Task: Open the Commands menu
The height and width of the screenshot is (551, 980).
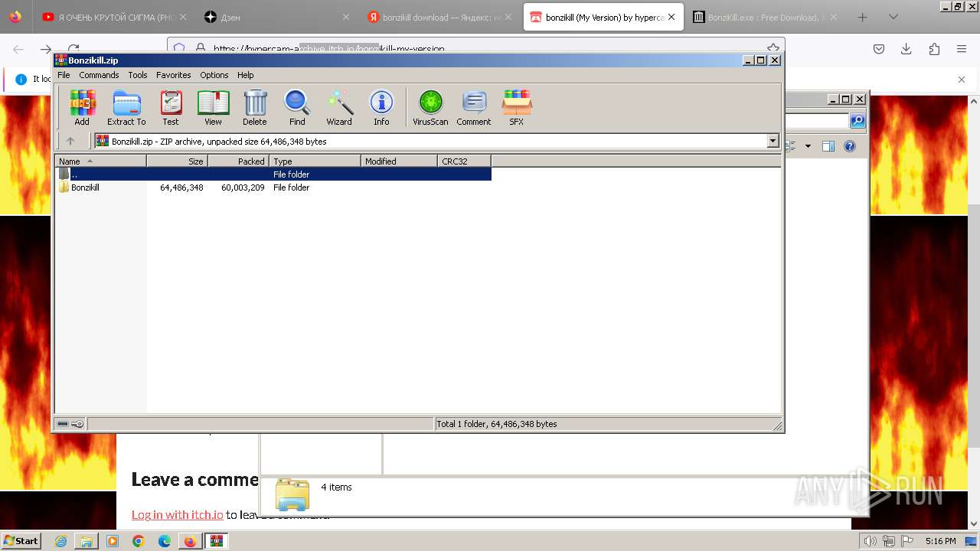Action: pos(99,75)
